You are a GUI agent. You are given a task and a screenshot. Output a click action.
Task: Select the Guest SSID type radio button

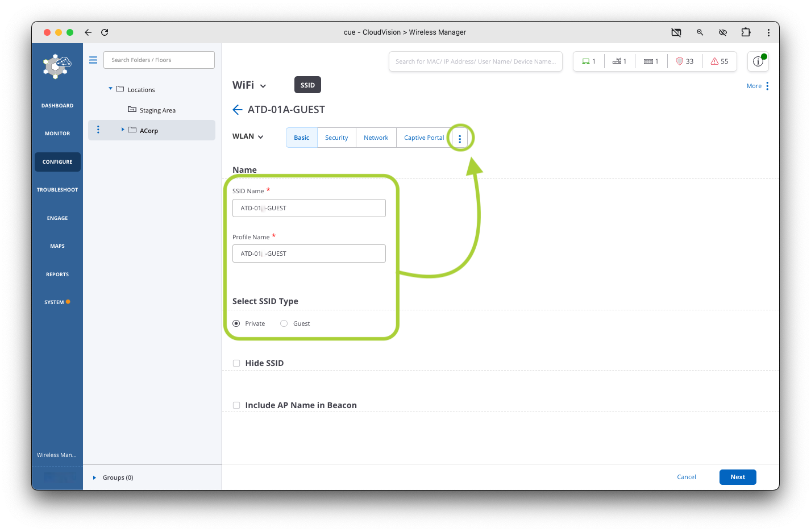pos(284,323)
